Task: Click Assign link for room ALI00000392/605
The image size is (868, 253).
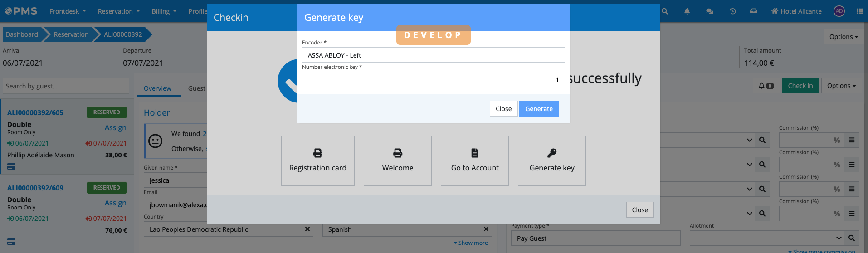Action: [x=115, y=128]
